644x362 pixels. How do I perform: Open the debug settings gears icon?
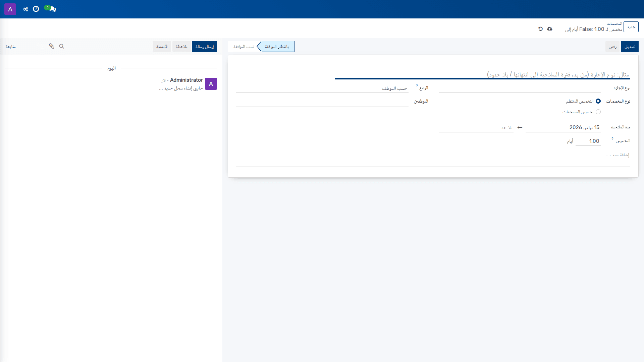(x=25, y=9)
